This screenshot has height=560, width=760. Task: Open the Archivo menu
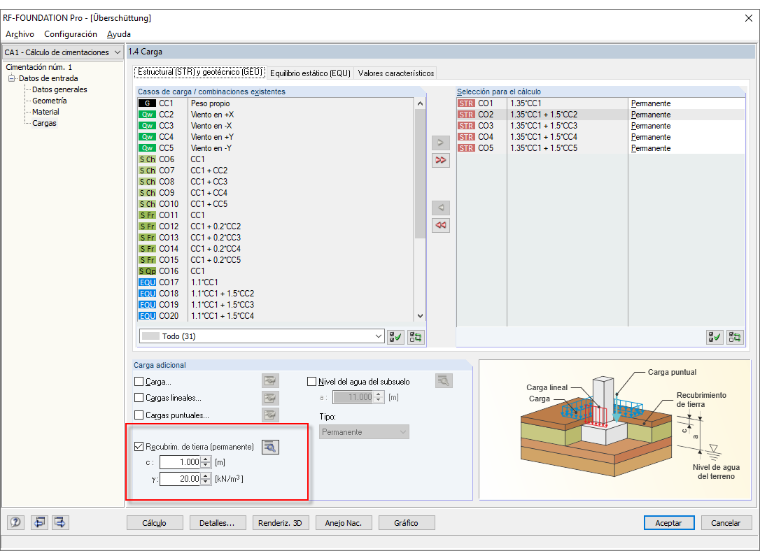(x=20, y=34)
